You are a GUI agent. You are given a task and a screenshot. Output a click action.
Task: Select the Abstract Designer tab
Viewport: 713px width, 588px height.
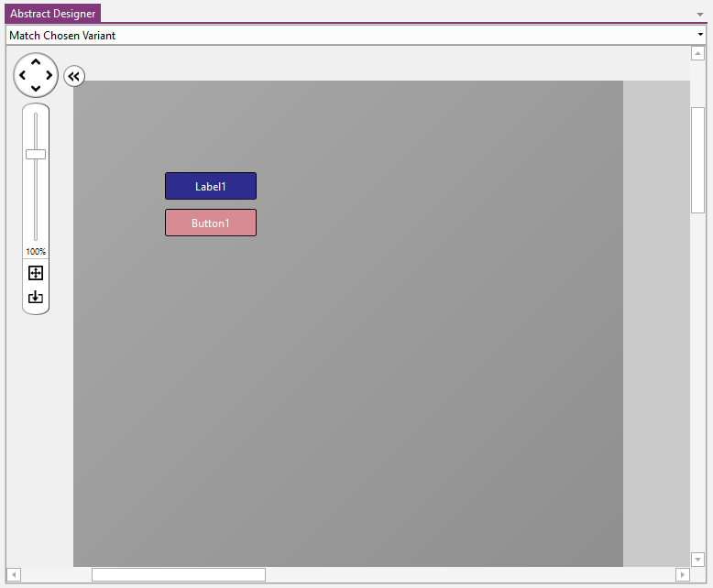[53, 13]
